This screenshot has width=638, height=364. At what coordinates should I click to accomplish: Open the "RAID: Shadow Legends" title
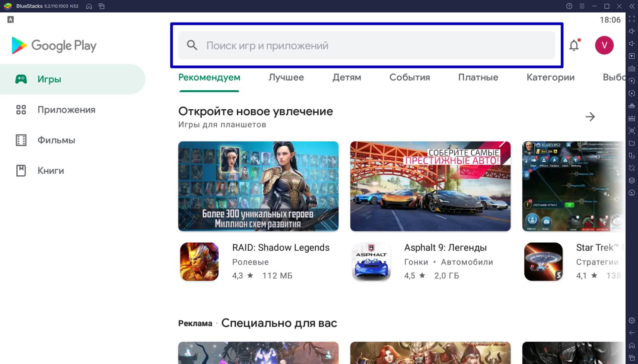pyautogui.click(x=281, y=248)
